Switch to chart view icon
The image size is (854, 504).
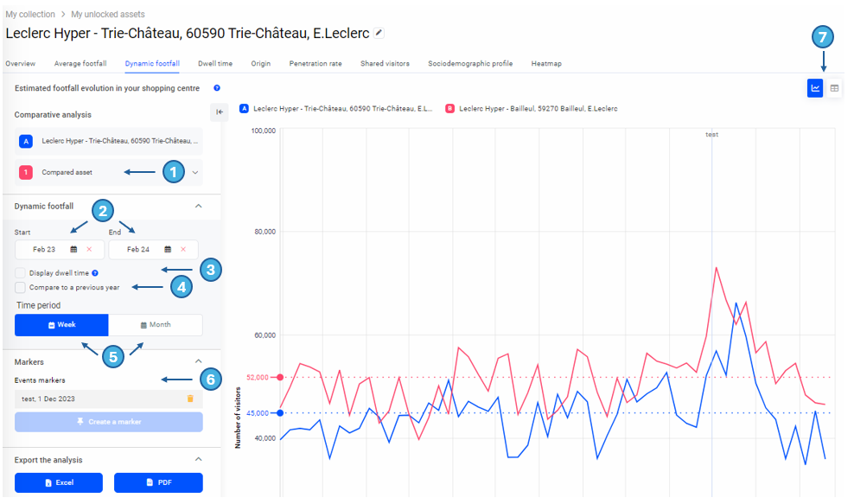[814, 88]
